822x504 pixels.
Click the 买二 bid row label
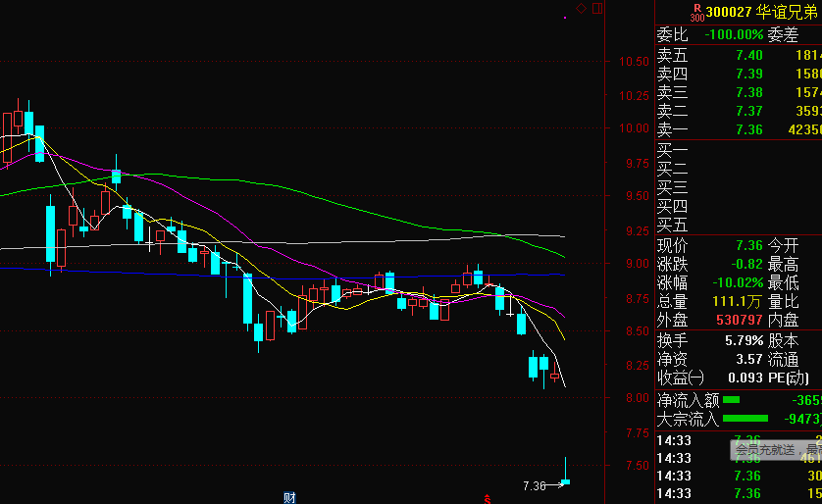tap(673, 170)
